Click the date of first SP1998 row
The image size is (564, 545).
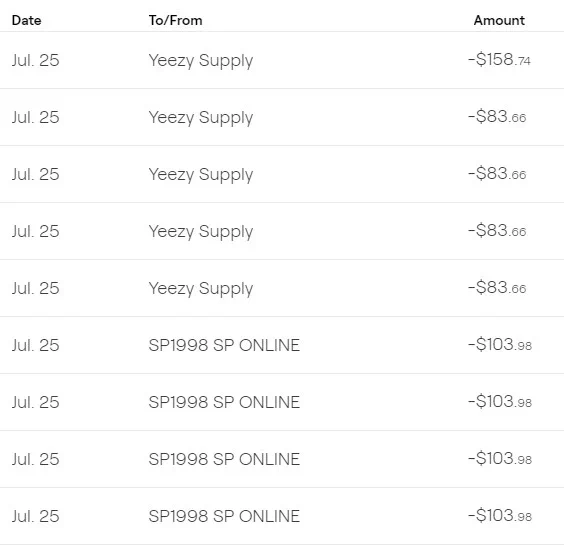pyautogui.click(x=35, y=345)
